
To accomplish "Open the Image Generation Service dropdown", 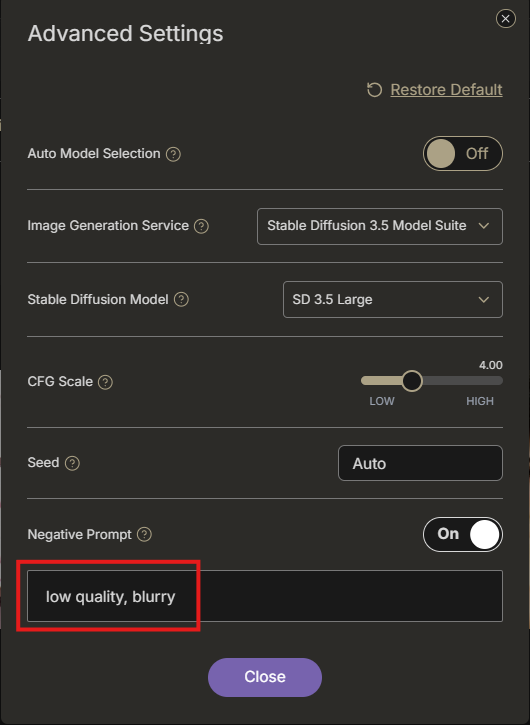I will [380, 226].
